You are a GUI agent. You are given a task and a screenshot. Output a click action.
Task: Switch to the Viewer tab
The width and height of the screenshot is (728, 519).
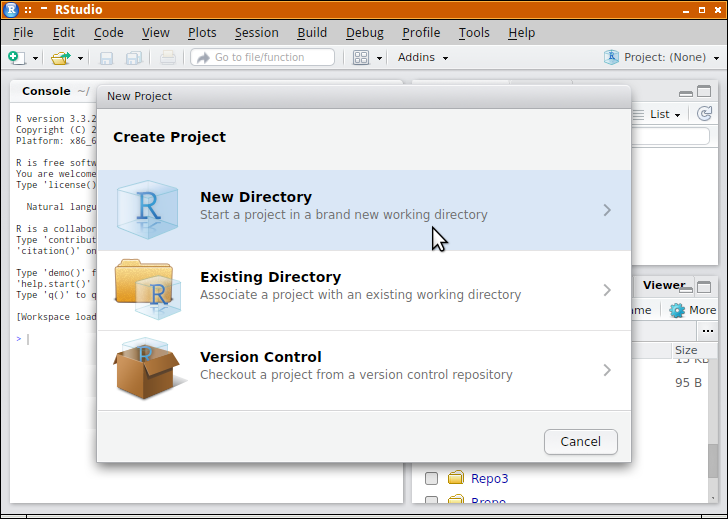664,285
